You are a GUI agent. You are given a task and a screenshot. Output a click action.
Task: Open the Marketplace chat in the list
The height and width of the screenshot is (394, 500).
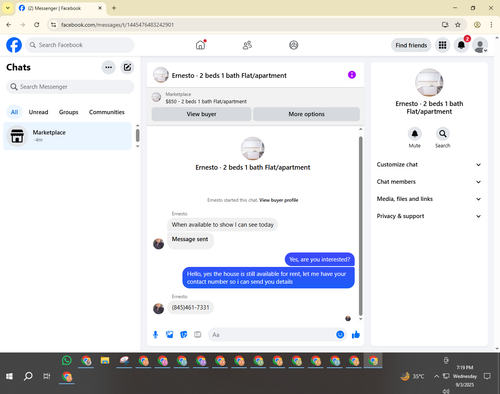click(67, 136)
